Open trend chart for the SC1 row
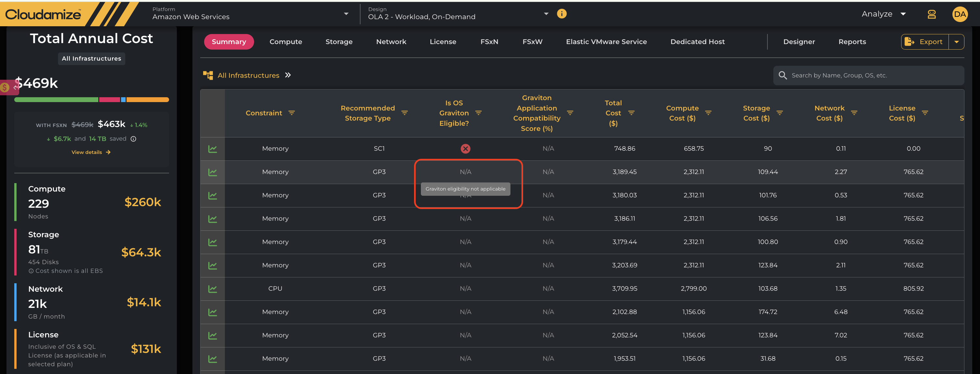Screen dimensions: 980x374 [x=213, y=149]
